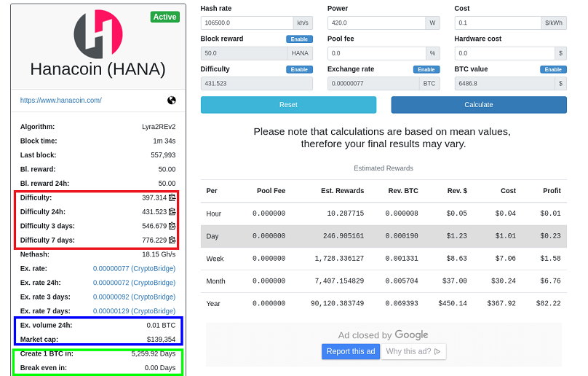
Task: Toggle the Block reward Enable switch
Action: [x=299, y=39]
